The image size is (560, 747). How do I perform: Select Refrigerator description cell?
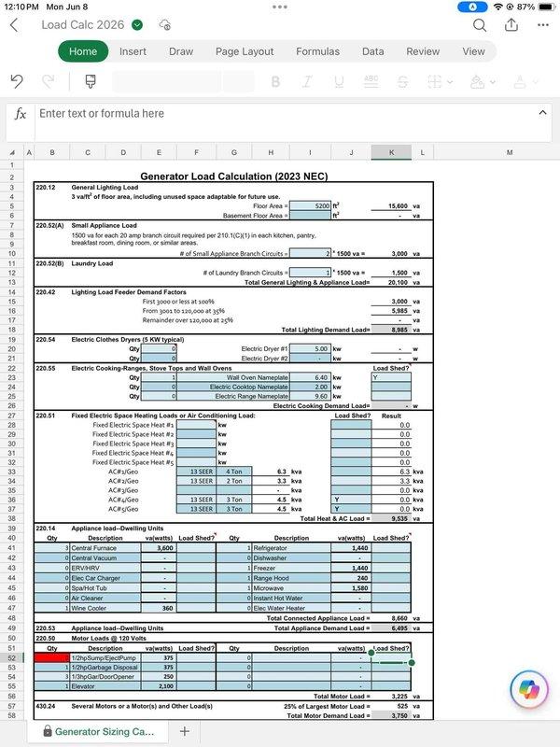(291, 548)
